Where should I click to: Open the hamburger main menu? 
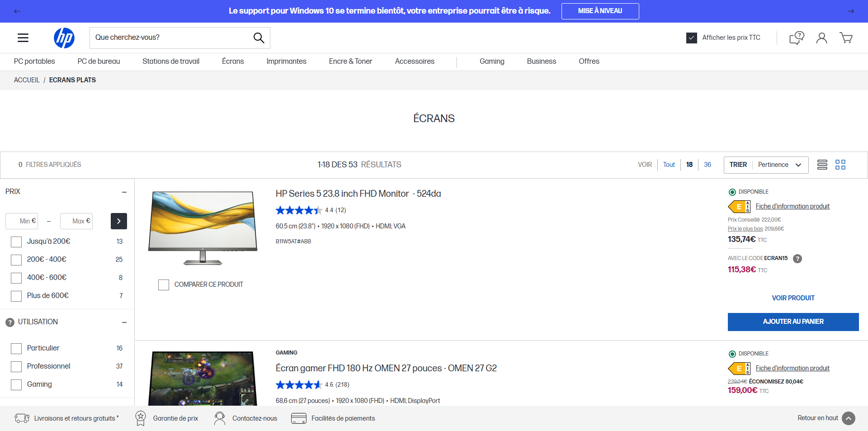[23, 38]
